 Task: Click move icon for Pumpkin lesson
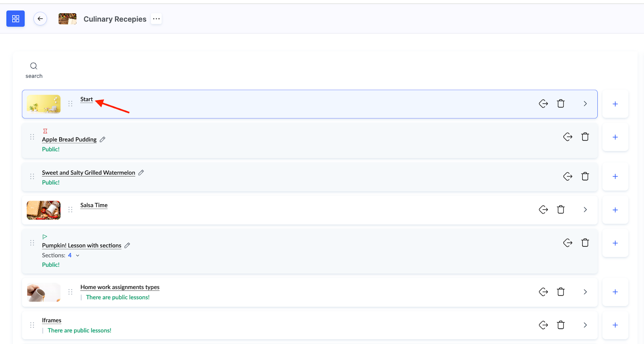pyautogui.click(x=568, y=243)
